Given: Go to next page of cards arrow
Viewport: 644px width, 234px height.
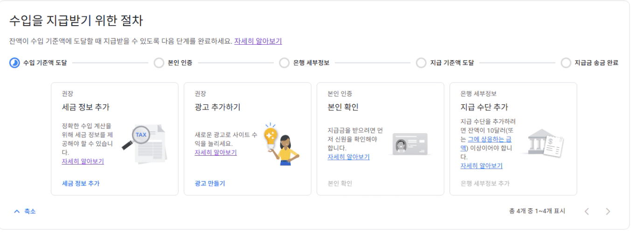Looking at the screenshot, I should click(608, 212).
